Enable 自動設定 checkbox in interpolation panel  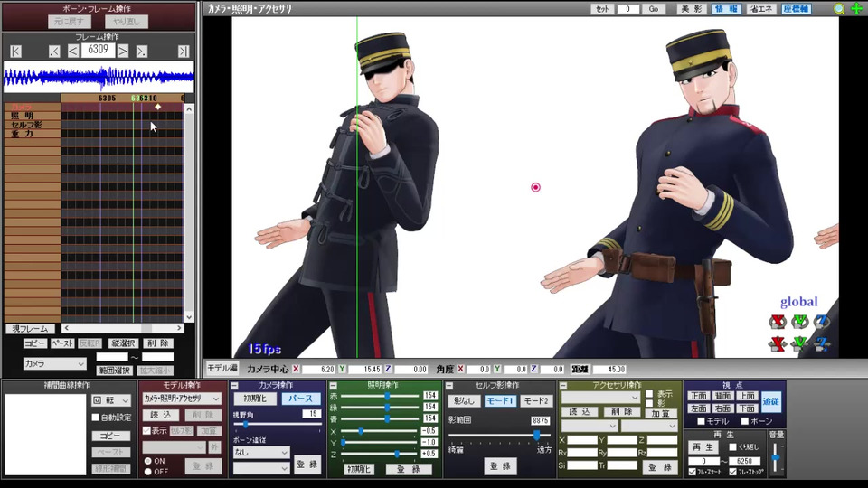(x=95, y=418)
